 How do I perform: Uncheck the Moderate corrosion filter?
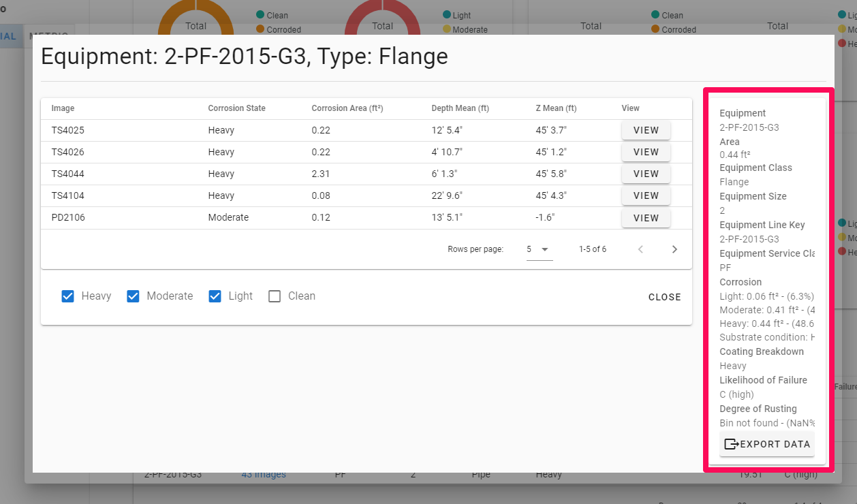[134, 296]
